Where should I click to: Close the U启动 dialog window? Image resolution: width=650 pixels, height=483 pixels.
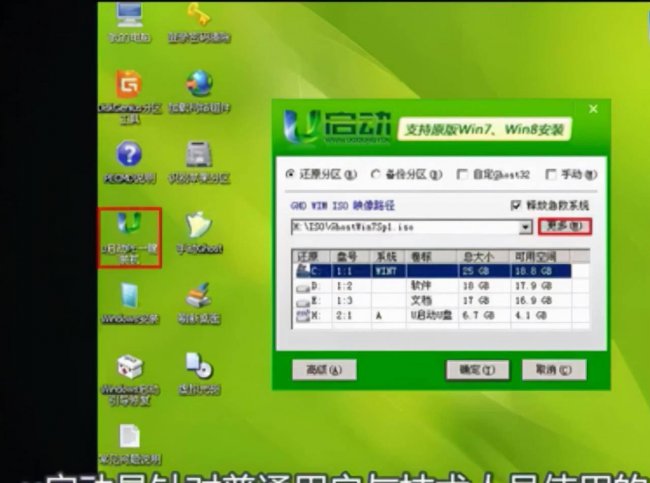[x=593, y=109]
